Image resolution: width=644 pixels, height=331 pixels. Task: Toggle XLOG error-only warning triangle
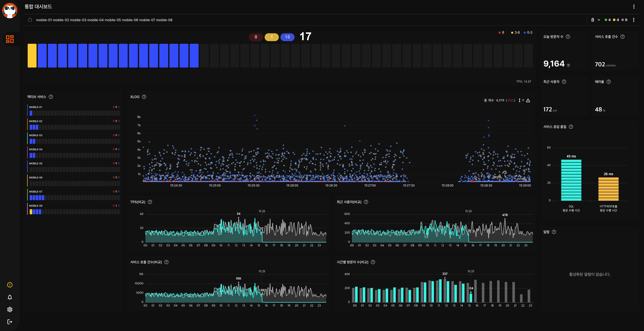point(528,100)
